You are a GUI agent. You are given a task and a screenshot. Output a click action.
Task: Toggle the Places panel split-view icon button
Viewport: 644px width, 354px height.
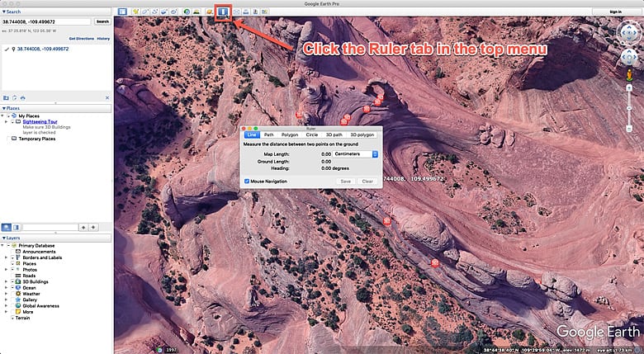click(x=16, y=227)
